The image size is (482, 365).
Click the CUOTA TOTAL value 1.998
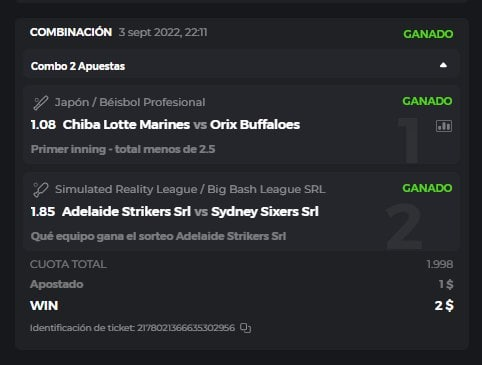tap(440, 264)
